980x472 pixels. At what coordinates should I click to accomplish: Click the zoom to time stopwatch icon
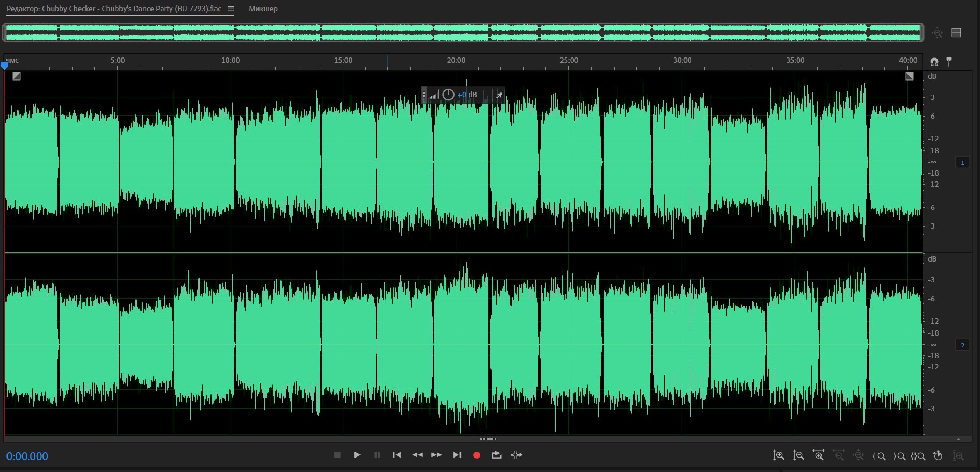tap(938, 455)
